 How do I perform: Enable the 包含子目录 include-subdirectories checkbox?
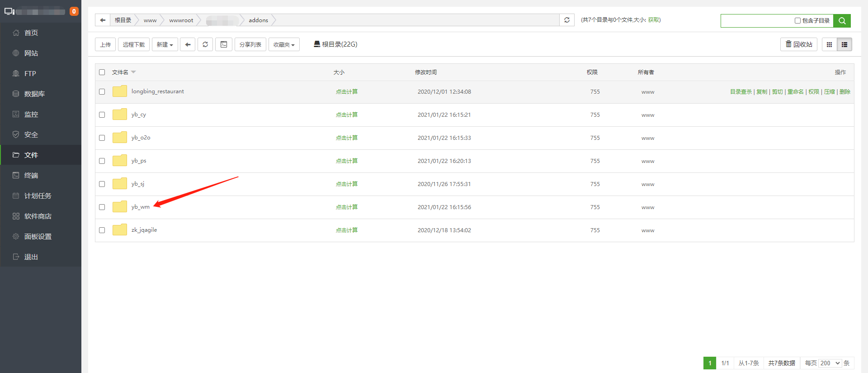click(797, 21)
